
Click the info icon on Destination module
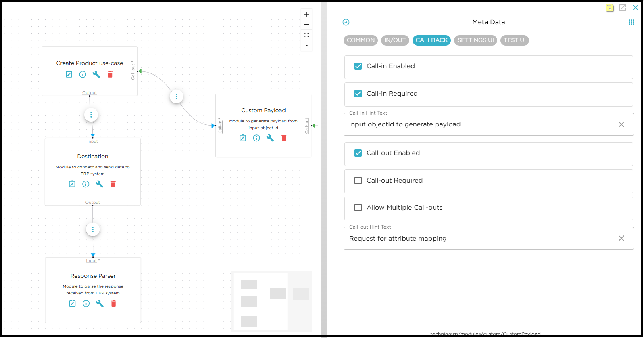[x=86, y=184]
